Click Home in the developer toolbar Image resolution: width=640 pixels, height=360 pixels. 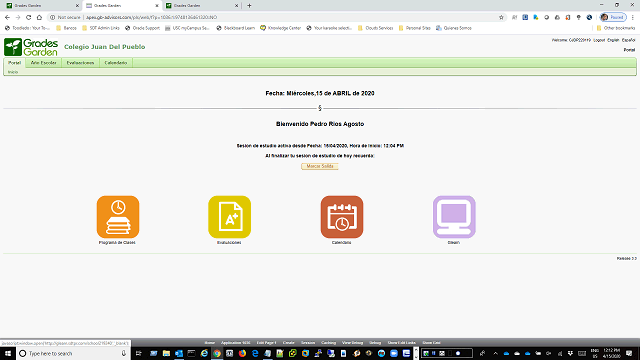(209, 343)
